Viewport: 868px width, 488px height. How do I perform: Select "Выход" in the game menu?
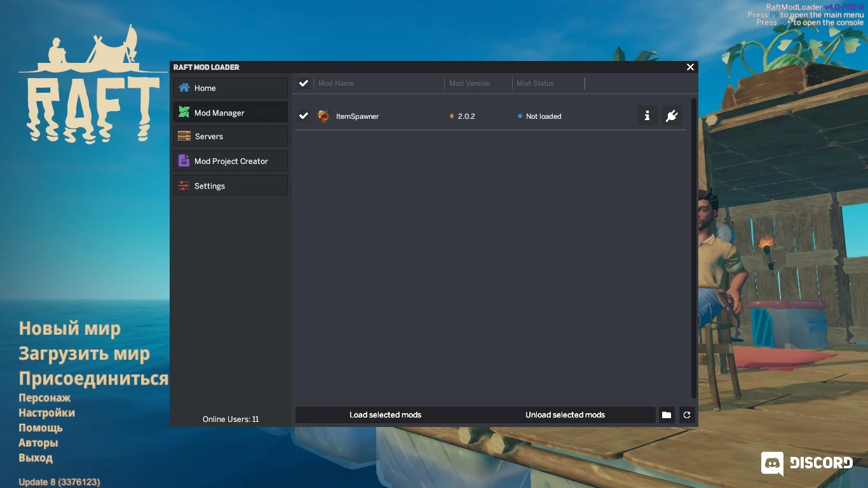(x=36, y=457)
